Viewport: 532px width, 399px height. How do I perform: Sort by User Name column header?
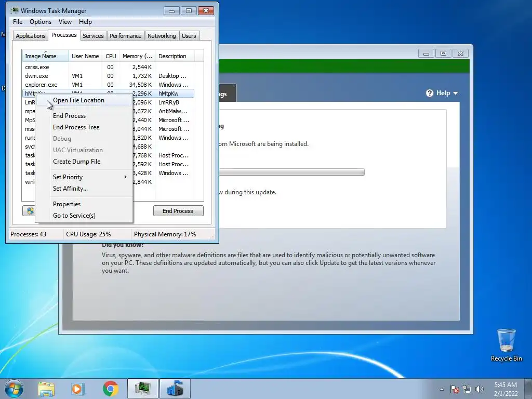tap(85, 56)
